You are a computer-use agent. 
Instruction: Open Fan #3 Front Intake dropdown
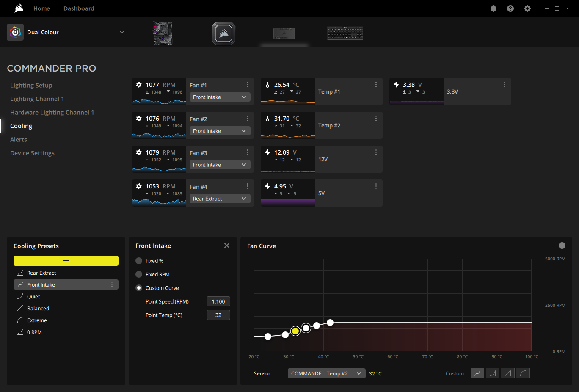(220, 165)
